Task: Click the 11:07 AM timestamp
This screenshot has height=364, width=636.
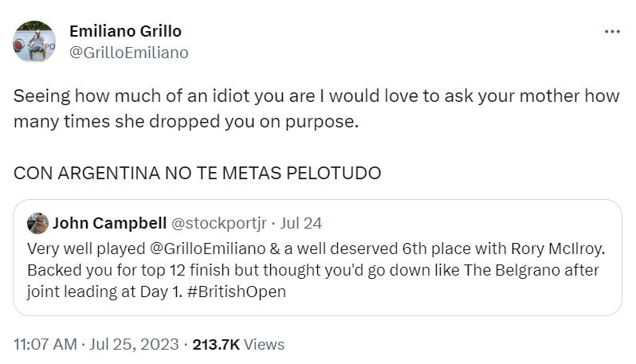Action: (x=45, y=344)
